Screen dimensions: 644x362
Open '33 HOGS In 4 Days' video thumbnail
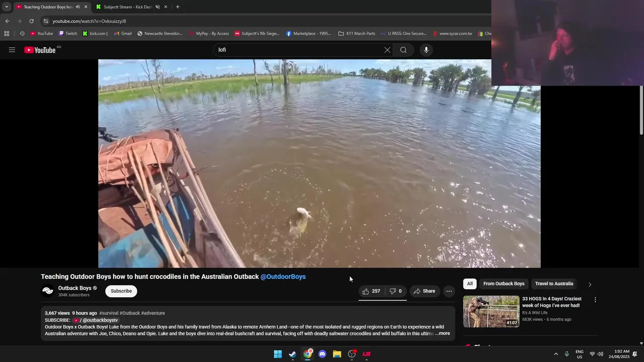click(x=491, y=311)
